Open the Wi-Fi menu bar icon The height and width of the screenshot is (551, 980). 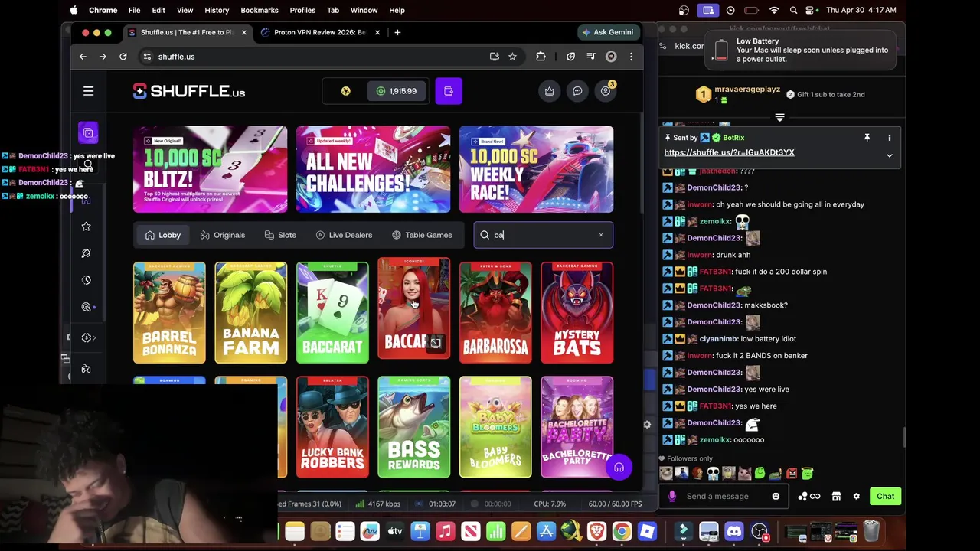click(774, 10)
